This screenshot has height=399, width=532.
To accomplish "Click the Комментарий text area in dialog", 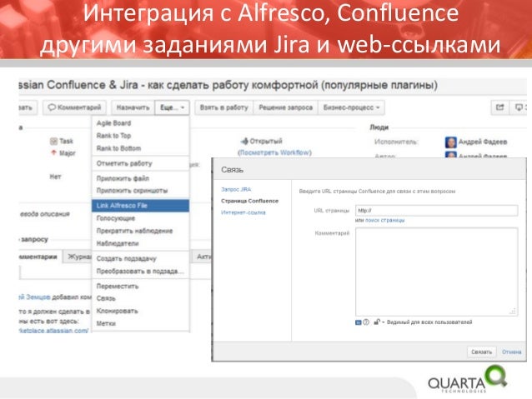I will (x=437, y=272).
